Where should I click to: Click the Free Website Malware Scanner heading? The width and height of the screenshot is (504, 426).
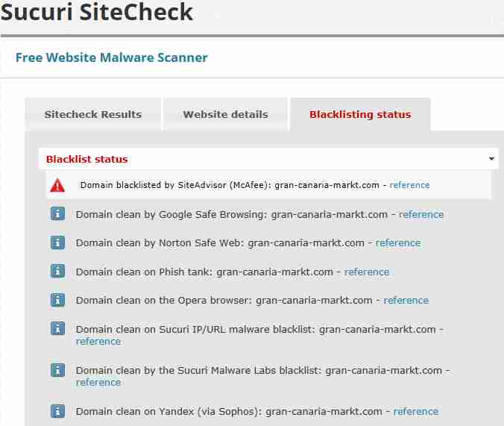(x=112, y=57)
